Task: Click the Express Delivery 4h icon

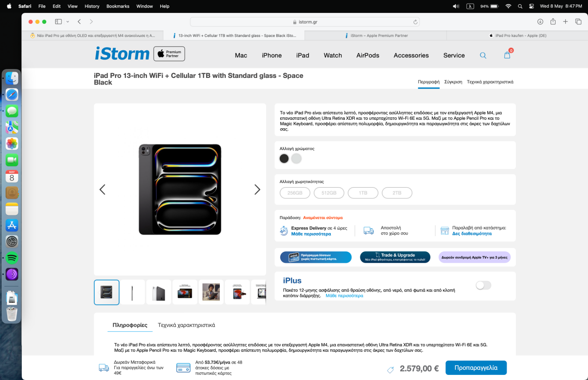Action: click(x=284, y=231)
